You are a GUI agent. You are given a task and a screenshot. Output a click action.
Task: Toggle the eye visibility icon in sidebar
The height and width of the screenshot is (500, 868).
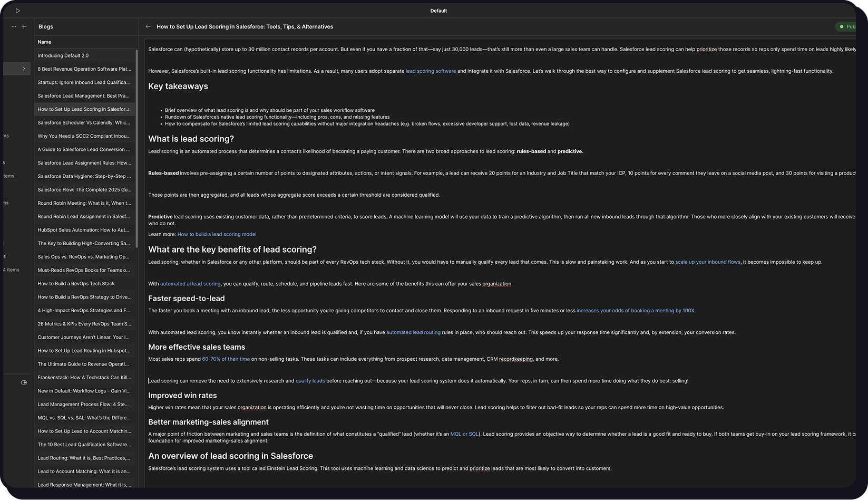point(24,382)
